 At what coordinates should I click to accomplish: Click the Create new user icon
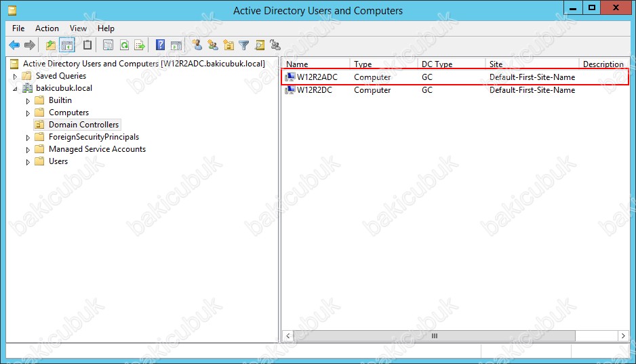197,45
